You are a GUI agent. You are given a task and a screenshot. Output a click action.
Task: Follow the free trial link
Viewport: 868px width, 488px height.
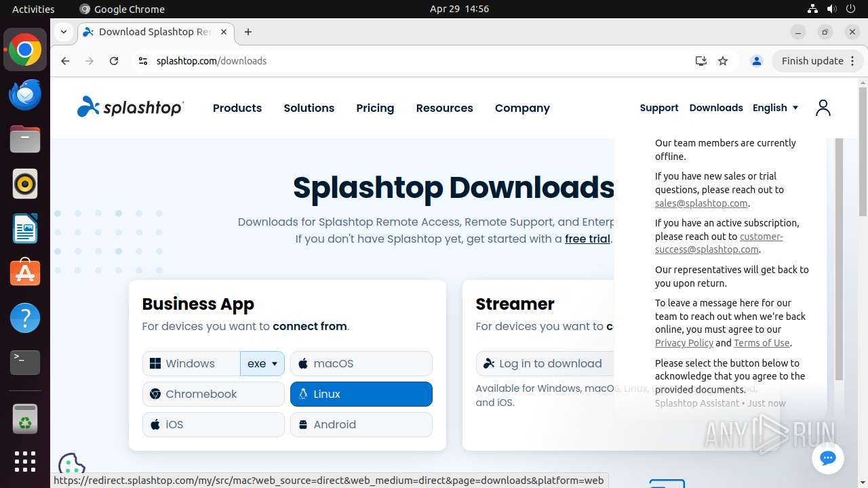tap(587, 239)
